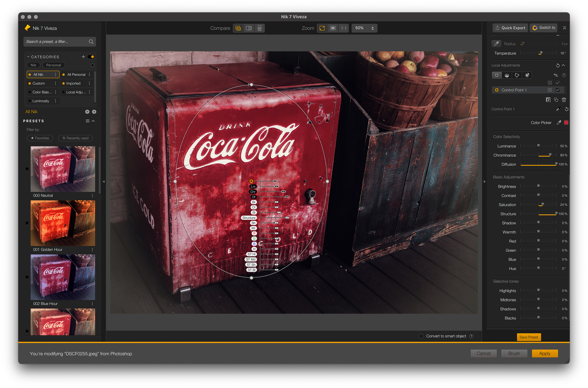The width and height of the screenshot is (588, 388).
Task: Click the Quick Export button
Action: [x=510, y=28]
